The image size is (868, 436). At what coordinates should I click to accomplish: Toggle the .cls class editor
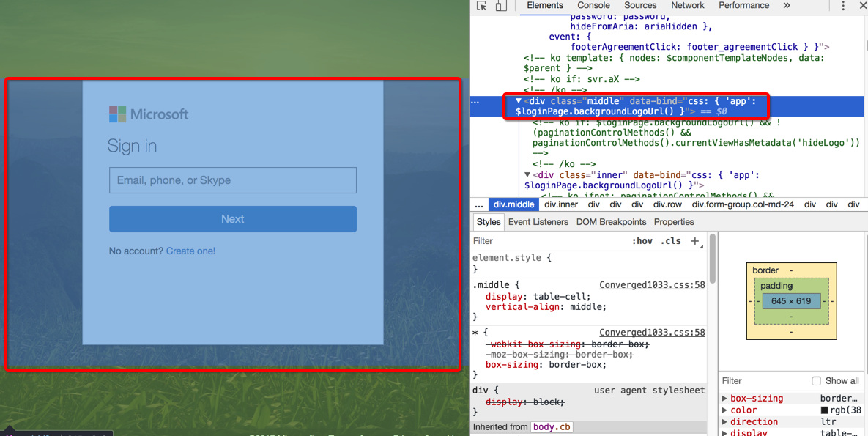[x=671, y=241]
